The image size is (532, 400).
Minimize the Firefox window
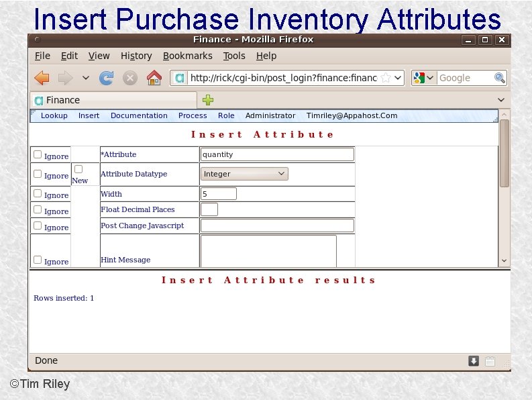[468, 40]
